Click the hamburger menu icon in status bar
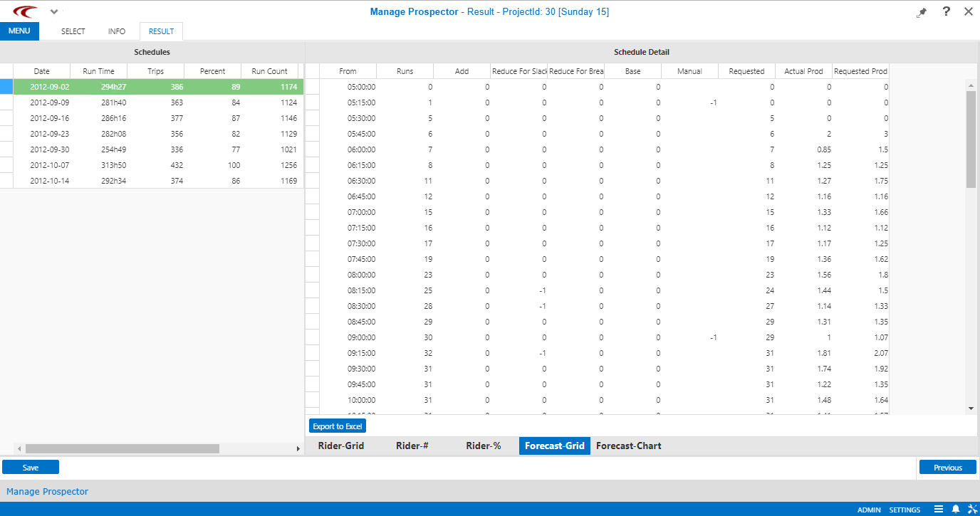The image size is (980, 516). click(939, 509)
